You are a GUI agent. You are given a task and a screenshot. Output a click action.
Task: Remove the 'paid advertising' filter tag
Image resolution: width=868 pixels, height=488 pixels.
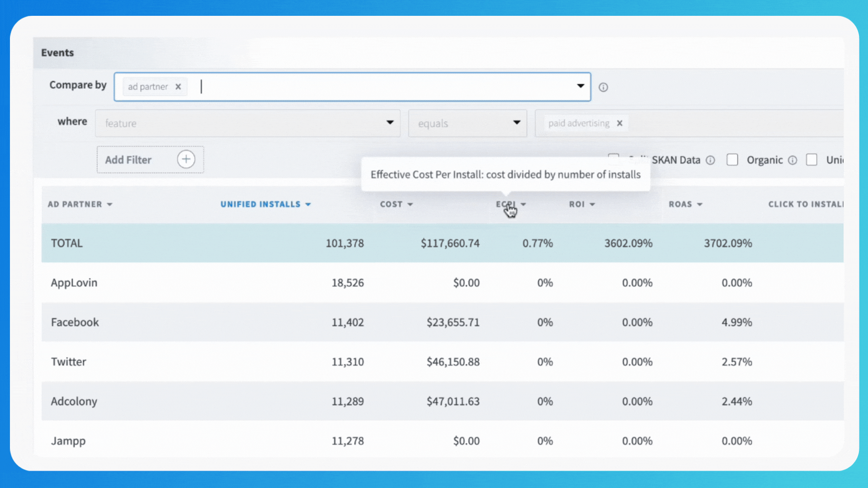coord(620,123)
